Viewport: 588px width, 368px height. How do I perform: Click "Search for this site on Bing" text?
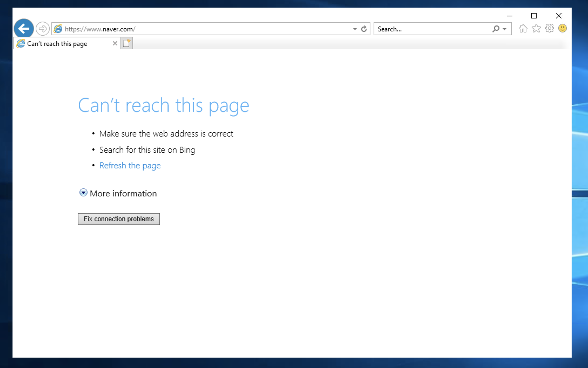click(147, 150)
